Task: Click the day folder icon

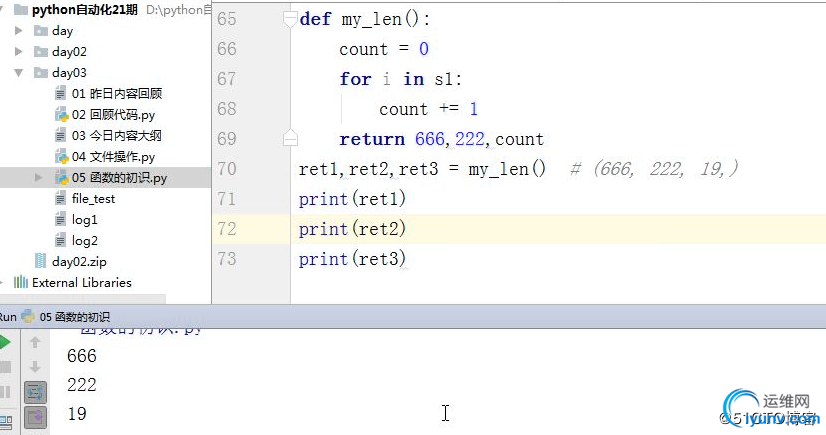Action: coord(41,31)
